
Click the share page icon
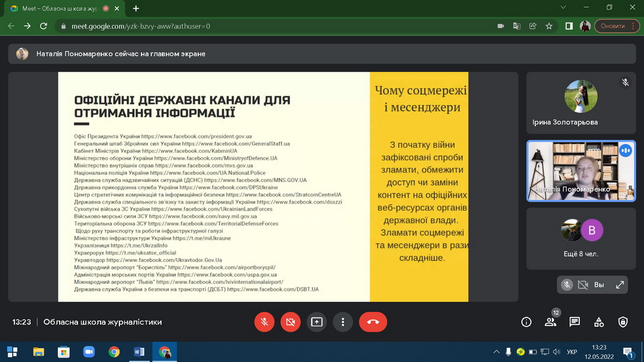click(x=533, y=26)
